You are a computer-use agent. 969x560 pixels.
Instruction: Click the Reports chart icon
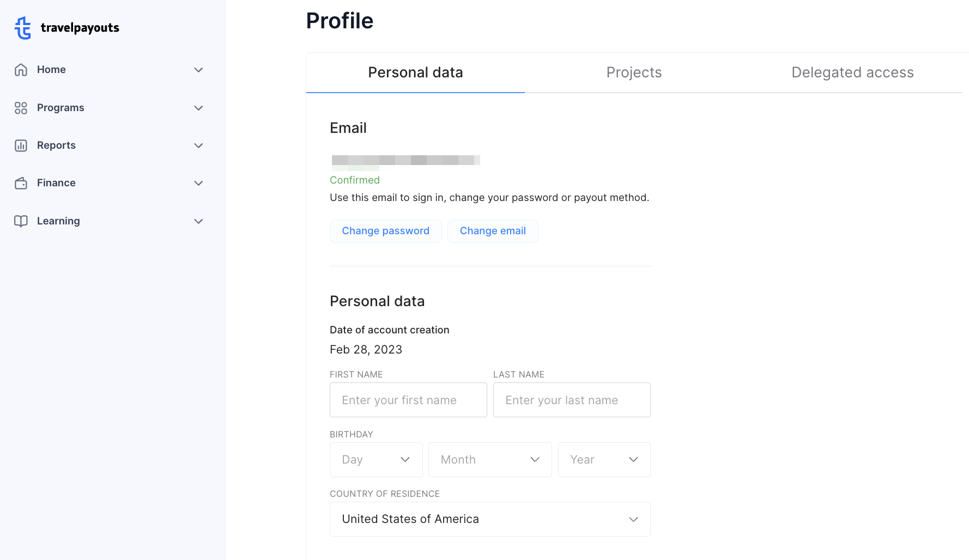point(21,145)
